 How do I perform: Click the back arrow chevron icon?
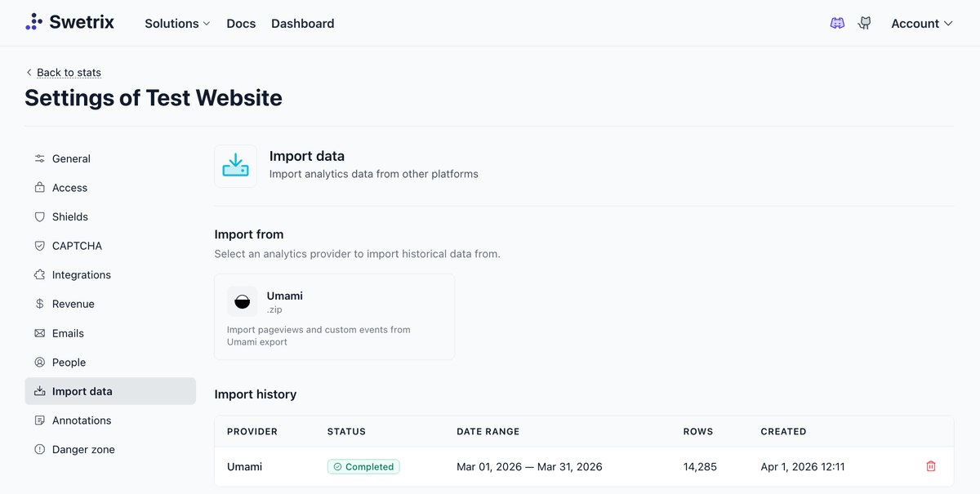tap(29, 72)
